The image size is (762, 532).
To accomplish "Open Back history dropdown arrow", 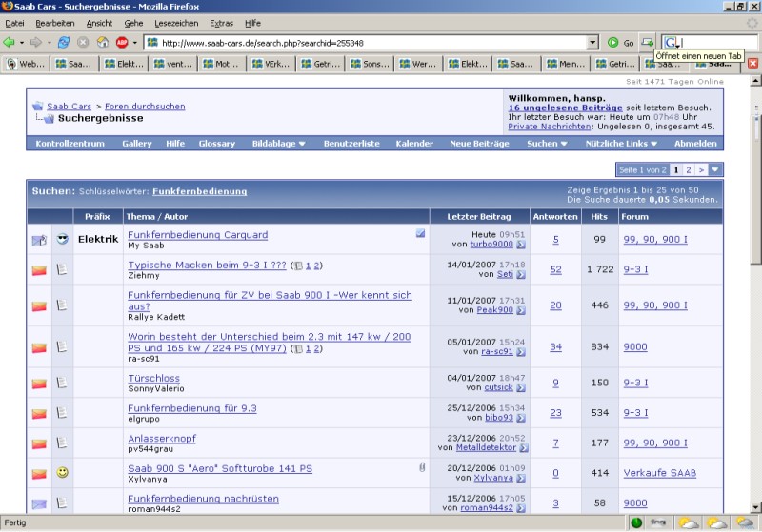I will 22,43.
